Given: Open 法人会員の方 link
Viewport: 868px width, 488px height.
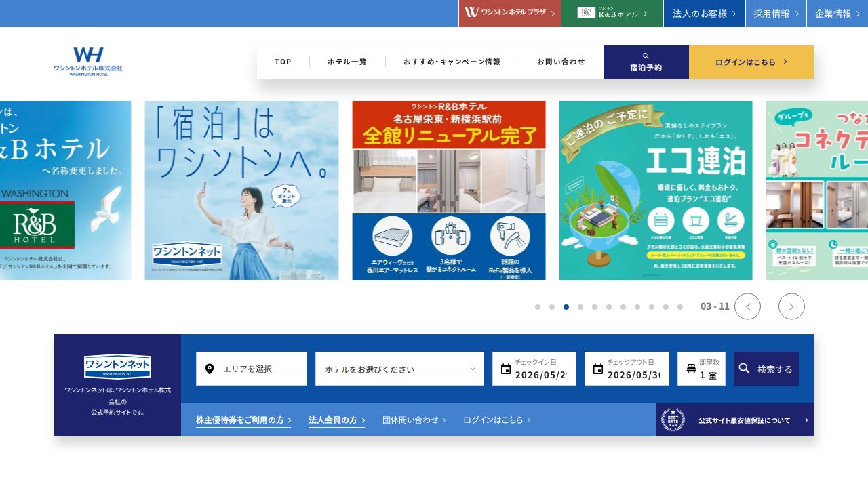Looking at the screenshot, I should tap(336, 420).
